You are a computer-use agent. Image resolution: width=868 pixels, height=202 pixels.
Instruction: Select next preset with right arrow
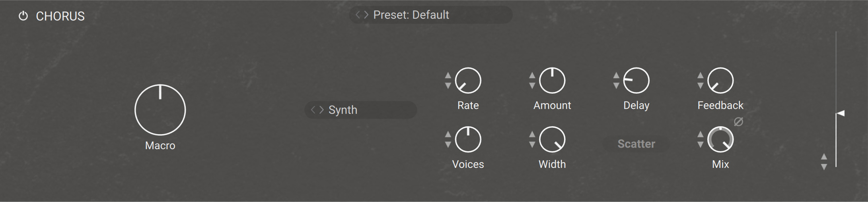pos(366,15)
